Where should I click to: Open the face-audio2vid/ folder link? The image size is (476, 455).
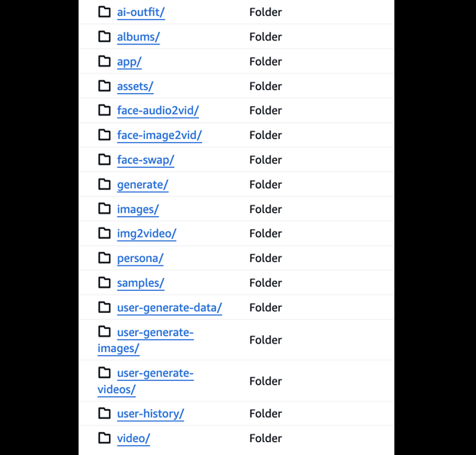pyautogui.click(x=157, y=111)
